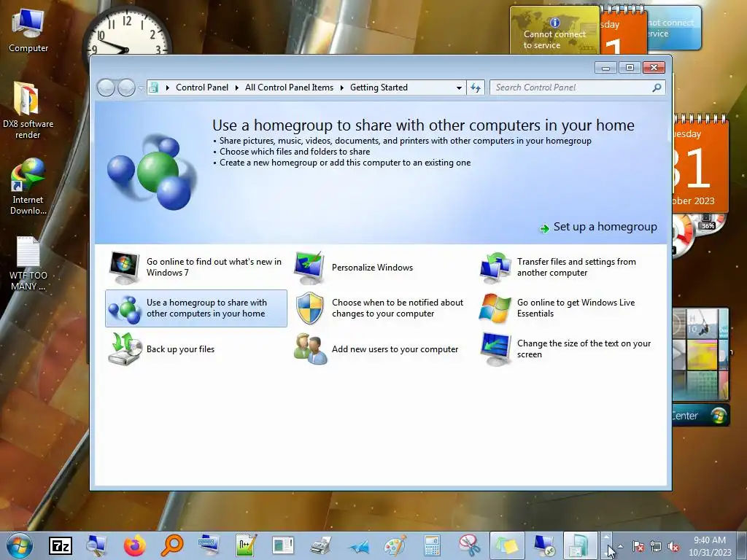Image resolution: width=747 pixels, height=560 pixels.
Task: Click the search magnifier icon
Action: [657, 87]
